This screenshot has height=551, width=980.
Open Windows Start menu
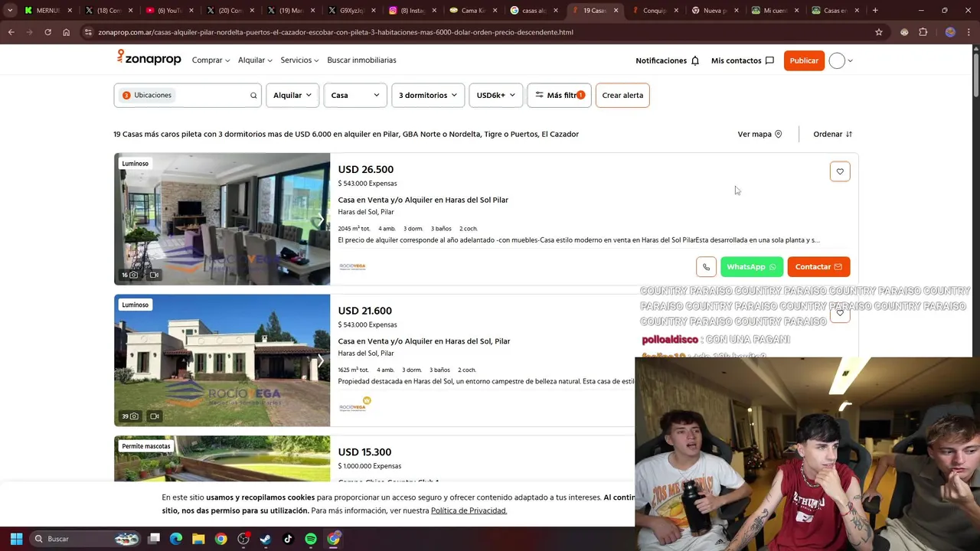(16, 539)
